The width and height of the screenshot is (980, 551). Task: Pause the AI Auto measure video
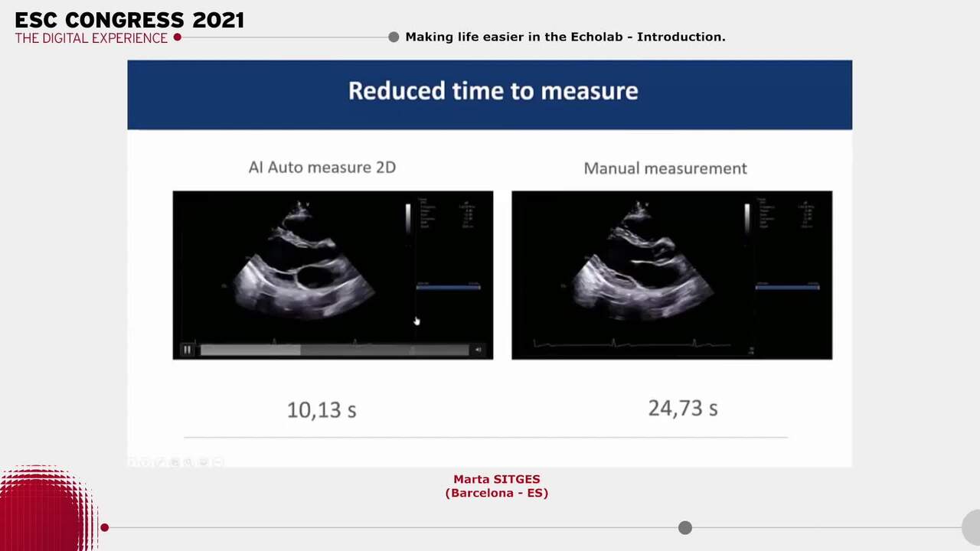187,350
